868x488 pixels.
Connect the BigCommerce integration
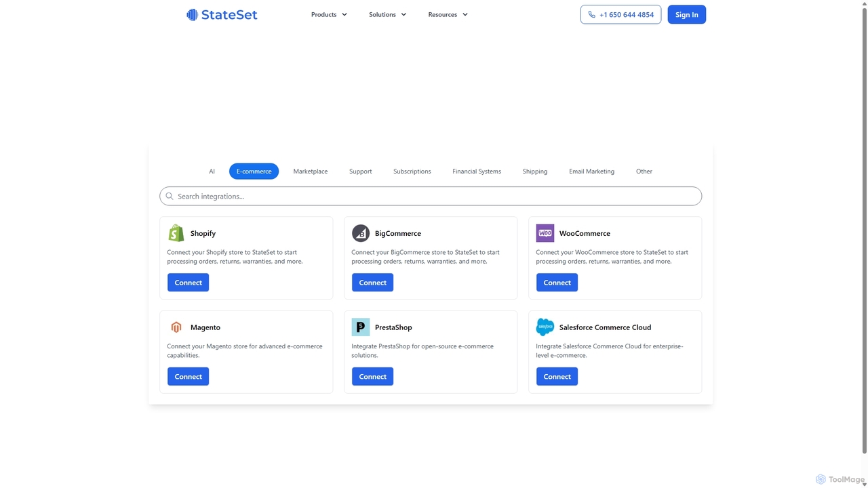(x=373, y=283)
